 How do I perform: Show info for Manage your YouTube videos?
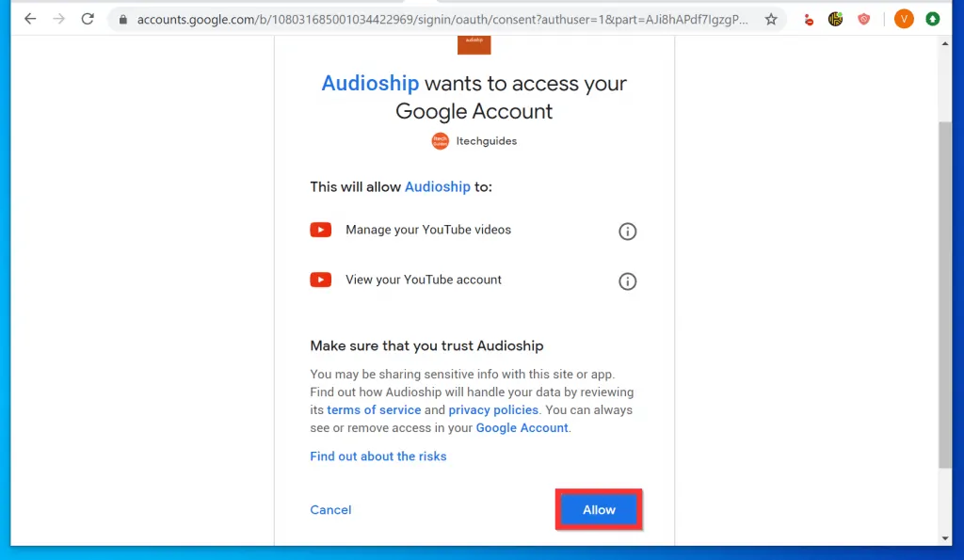[627, 232]
